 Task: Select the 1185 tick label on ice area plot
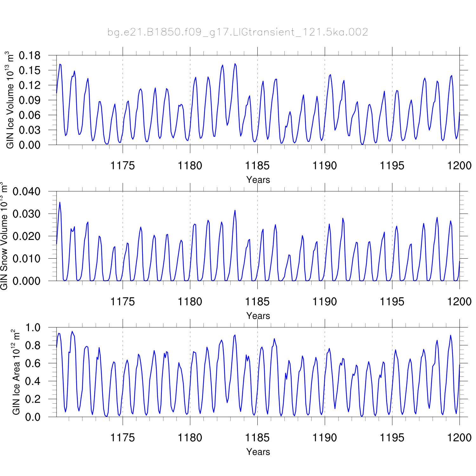[x=257, y=438]
